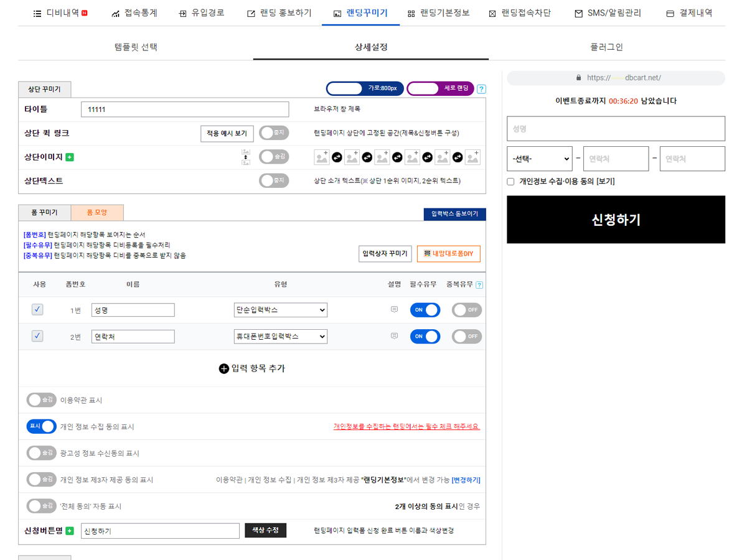Switch to 접속통계 tab
Image resolution: width=747 pixels, height=560 pixels.
point(134,13)
